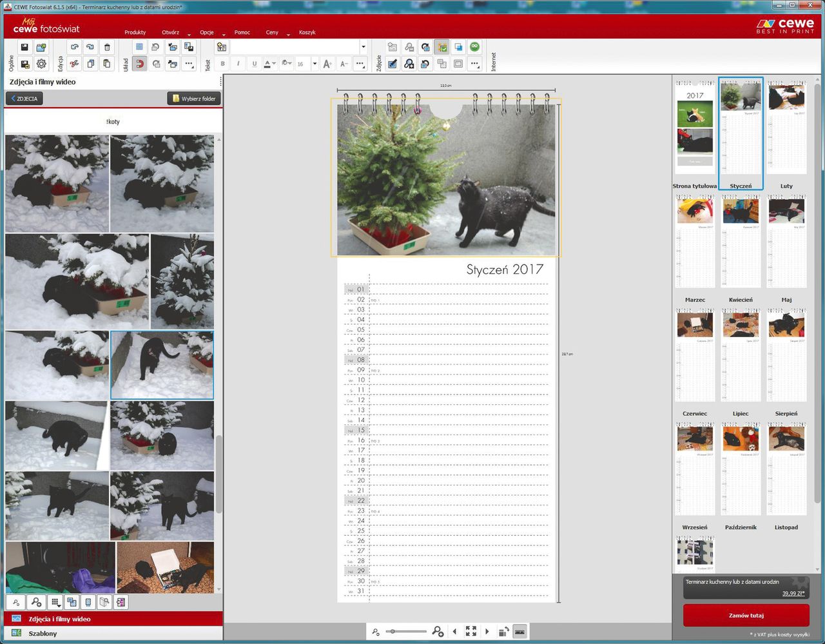
Task: Click the photo editing pencil icon
Action: [x=393, y=64]
